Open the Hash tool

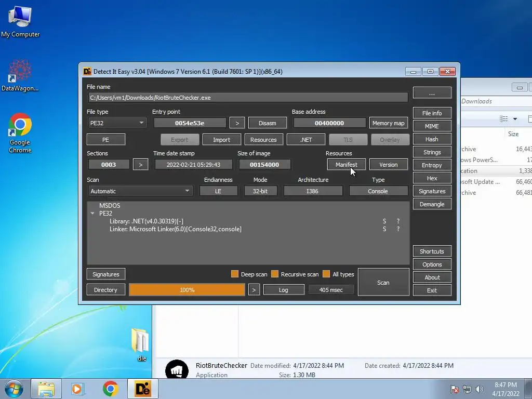point(432,139)
